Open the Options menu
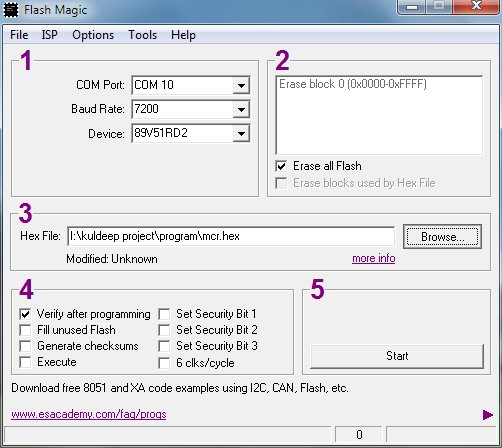The height and width of the screenshot is (448, 502). click(93, 35)
